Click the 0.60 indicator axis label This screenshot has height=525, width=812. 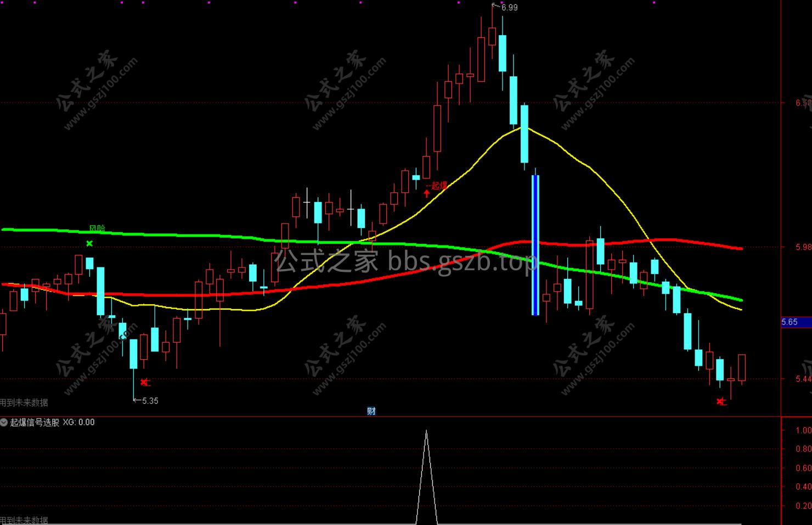pyautogui.click(x=803, y=468)
